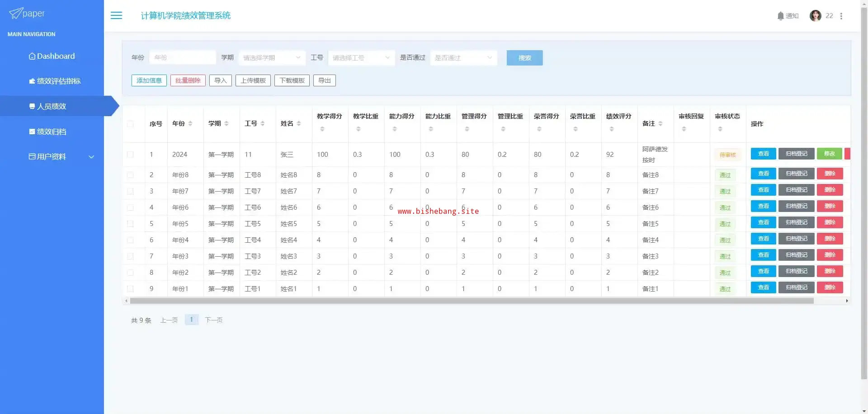868x414 pixels.
Task: Toggle the select-all checkbox in table header
Action: (130, 124)
